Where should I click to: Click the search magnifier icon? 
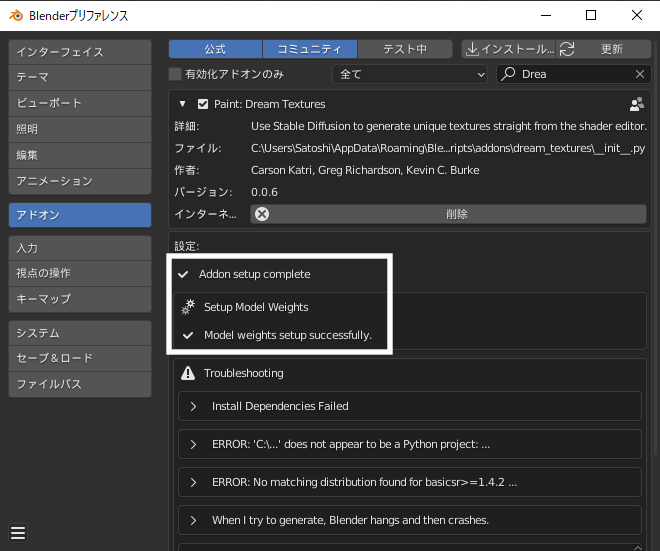pyautogui.click(x=508, y=74)
